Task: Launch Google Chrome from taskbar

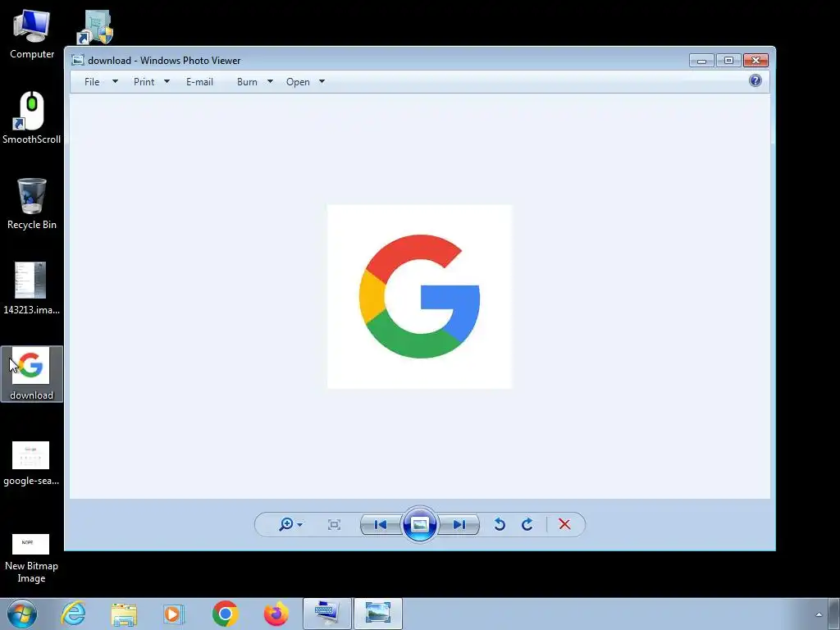Action: pyautogui.click(x=225, y=614)
